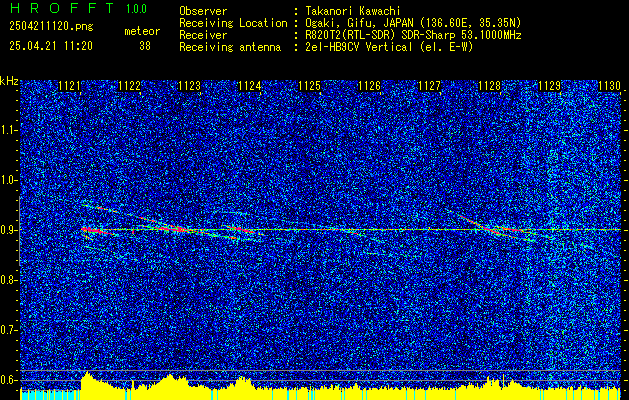Click the 1121 time marker
The height and width of the screenshot is (400, 629).
point(69,86)
